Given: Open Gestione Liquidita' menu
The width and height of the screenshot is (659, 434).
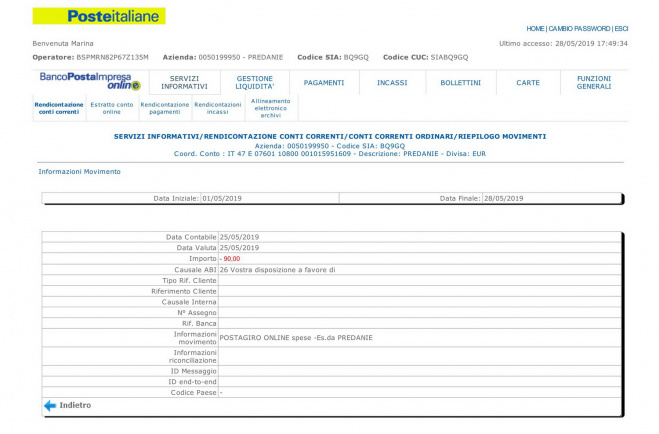Looking at the screenshot, I should click(x=255, y=82).
